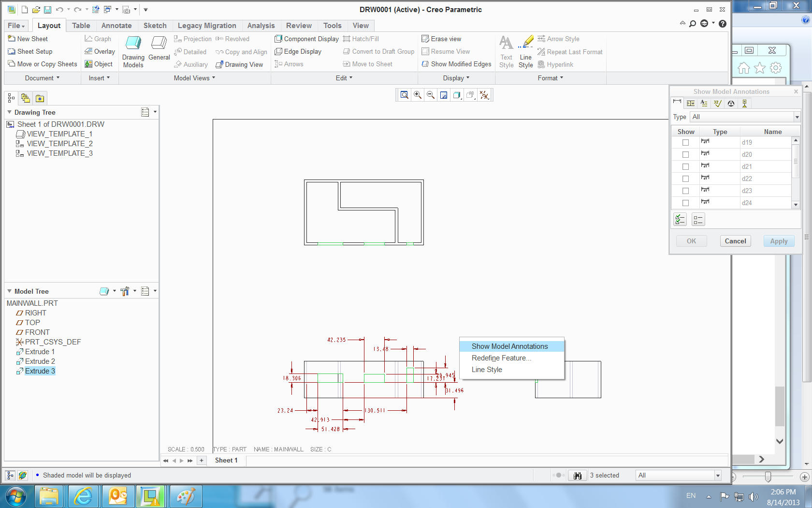Switch to the Sketch ribbon tab
The image size is (812, 508).
point(155,26)
